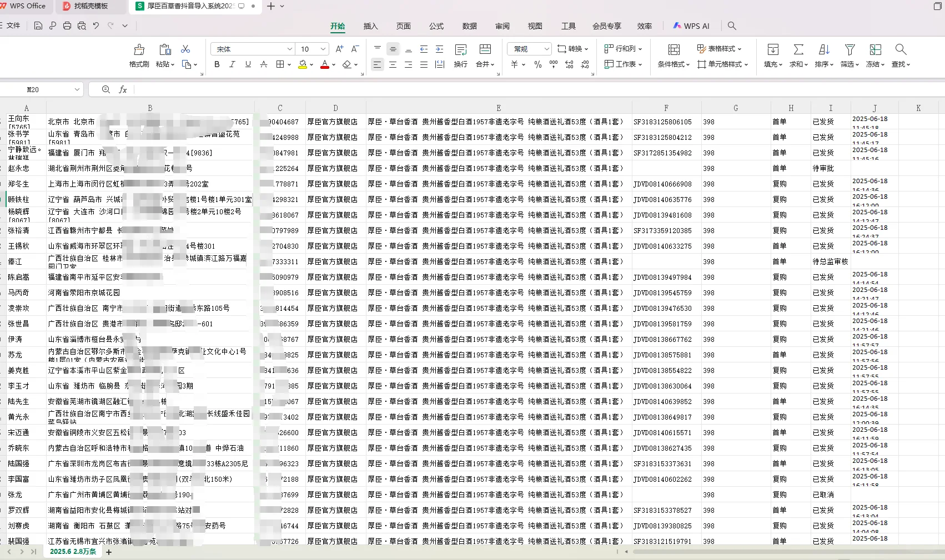Click the Borders grid icon

pyautogui.click(x=280, y=64)
